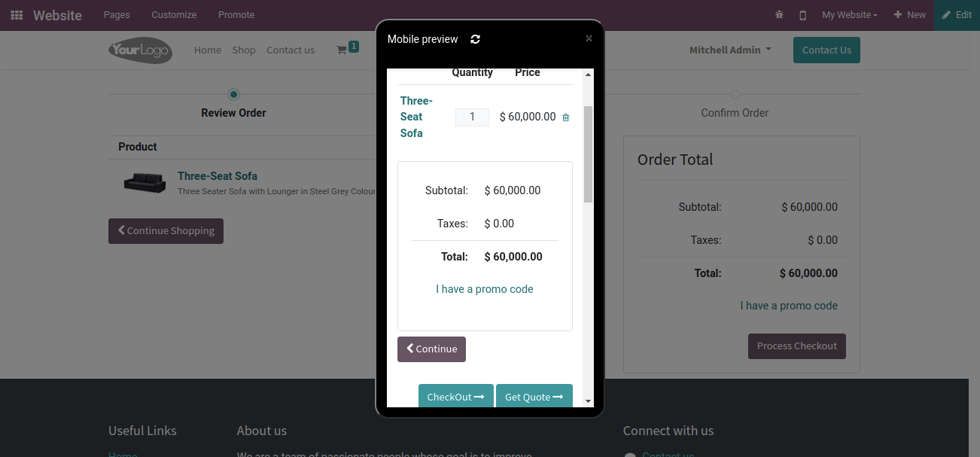The width and height of the screenshot is (980, 457).
Task: Open the Promote menu
Action: tap(236, 15)
